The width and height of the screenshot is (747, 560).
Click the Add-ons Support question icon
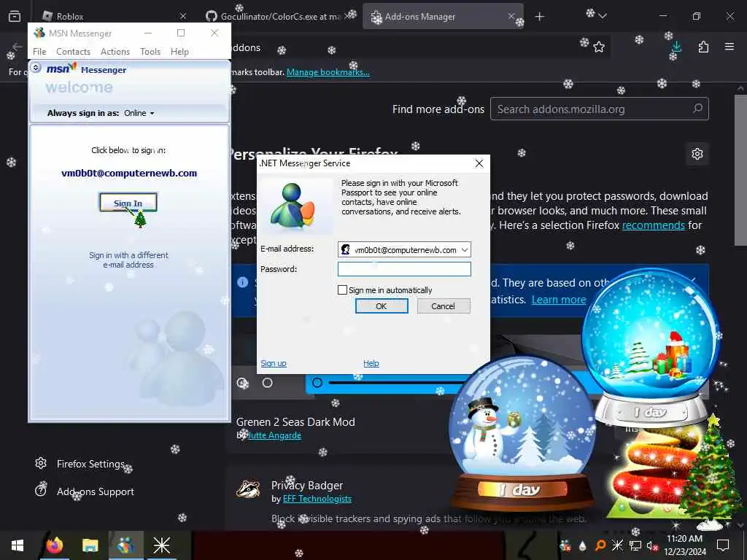(x=41, y=491)
